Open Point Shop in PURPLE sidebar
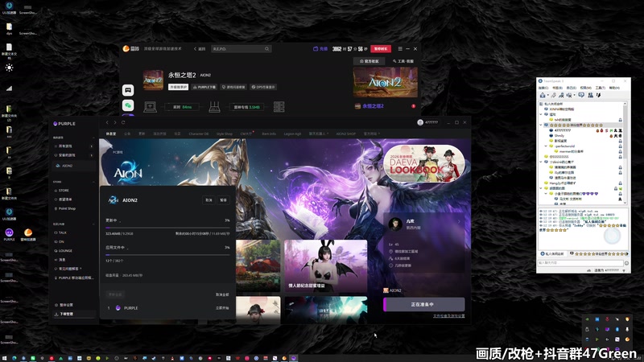 tap(67, 208)
